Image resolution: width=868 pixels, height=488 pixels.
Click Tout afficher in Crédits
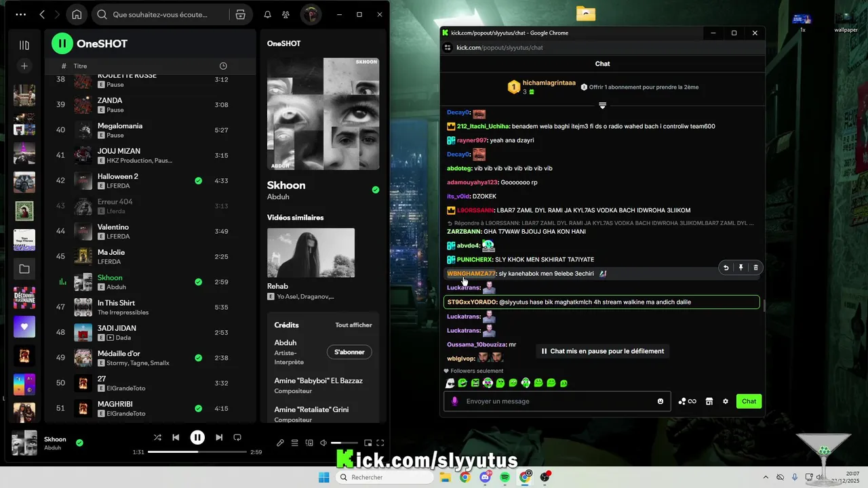pyautogui.click(x=353, y=325)
